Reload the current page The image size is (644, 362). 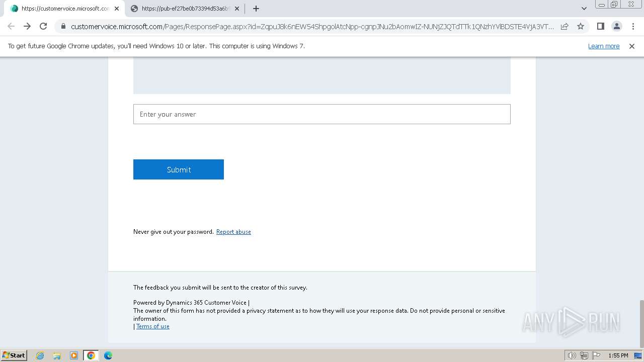[43, 26]
